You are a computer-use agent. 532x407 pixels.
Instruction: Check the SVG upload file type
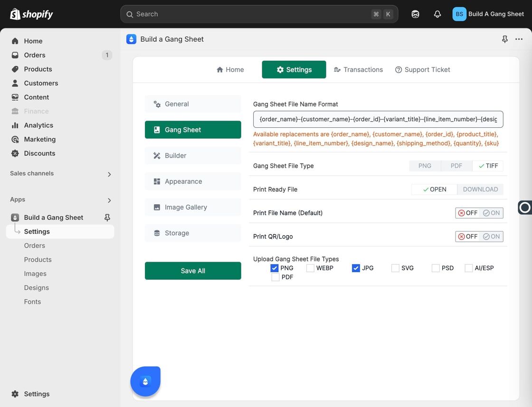coord(395,268)
